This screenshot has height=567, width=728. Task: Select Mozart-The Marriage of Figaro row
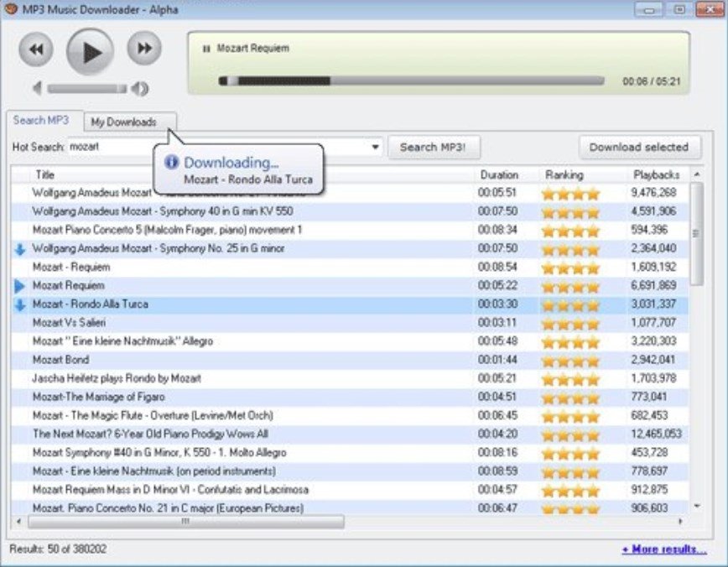(x=350, y=397)
